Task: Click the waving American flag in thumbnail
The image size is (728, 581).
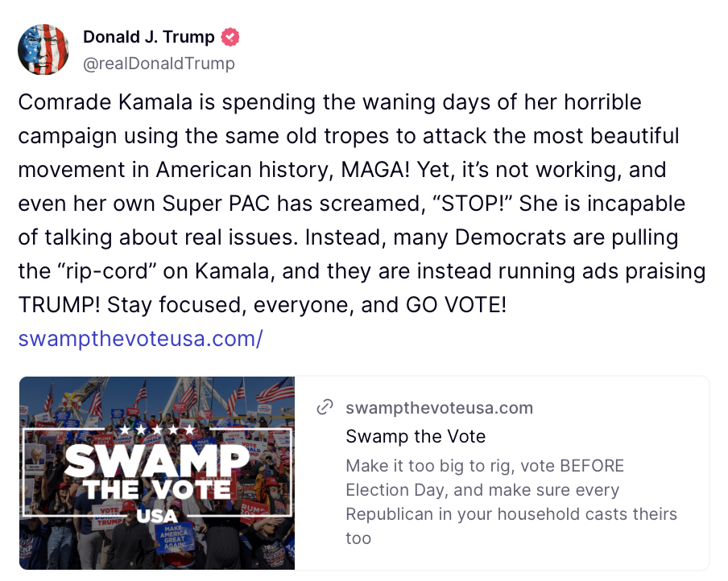Action: click(275, 389)
